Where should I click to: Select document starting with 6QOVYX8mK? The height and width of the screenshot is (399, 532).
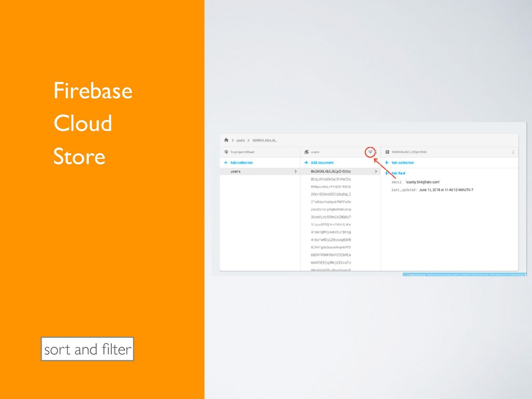pyautogui.click(x=331, y=255)
